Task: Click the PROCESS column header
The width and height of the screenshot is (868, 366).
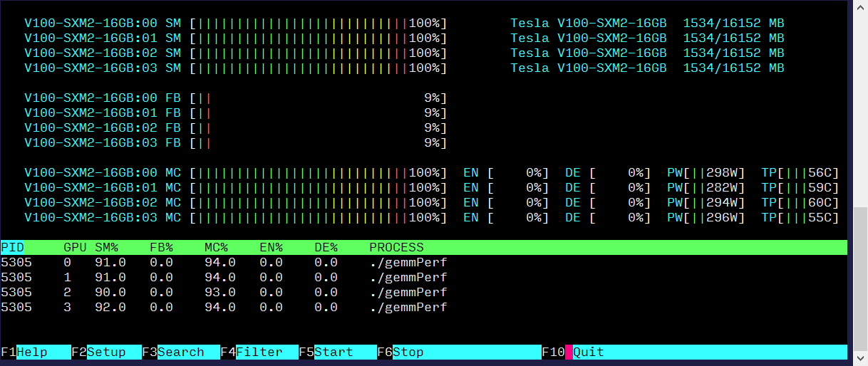Action: 396,248
